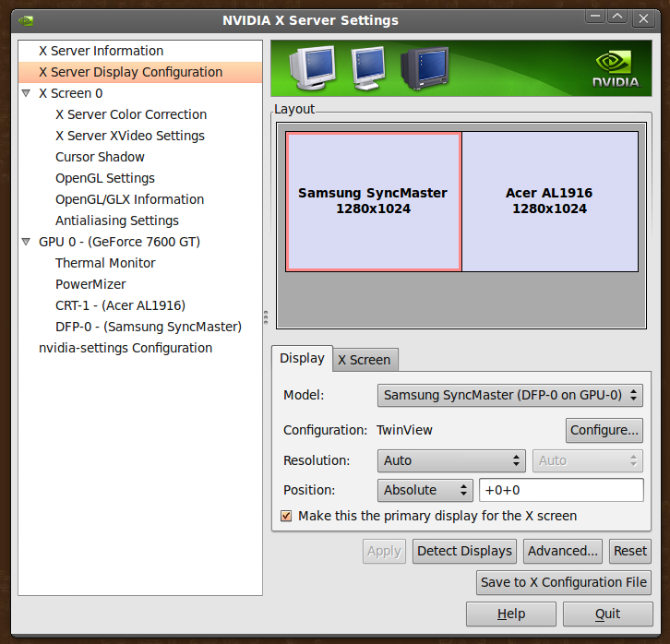Click the dark TV monitor icon in the banner
The width and height of the screenshot is (670, 644).
point(425,67)
